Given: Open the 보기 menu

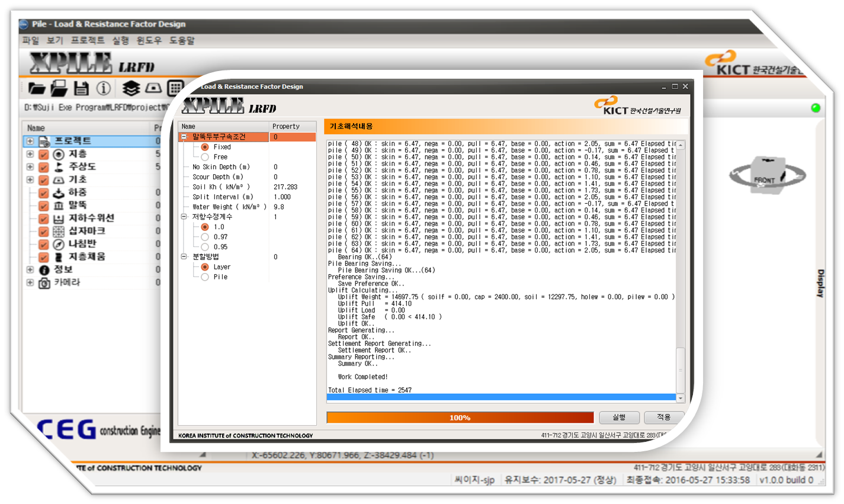Looking at the screenshot, I should tap(54, 41).
